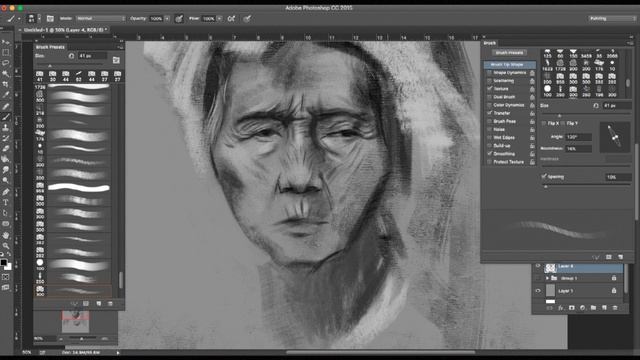Image resolution: width=640 pixels, height=360 pixels.
Task: Enable Scattering checkbox
Action: 489,81
